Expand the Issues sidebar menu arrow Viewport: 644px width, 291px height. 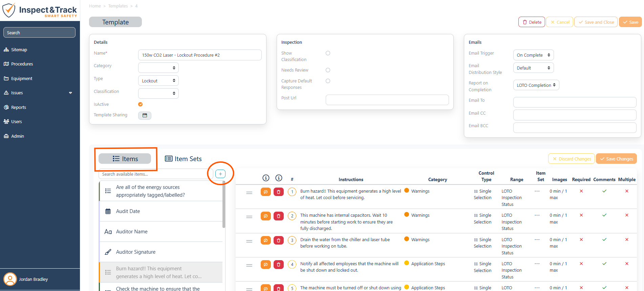click(x=70, y=93)
